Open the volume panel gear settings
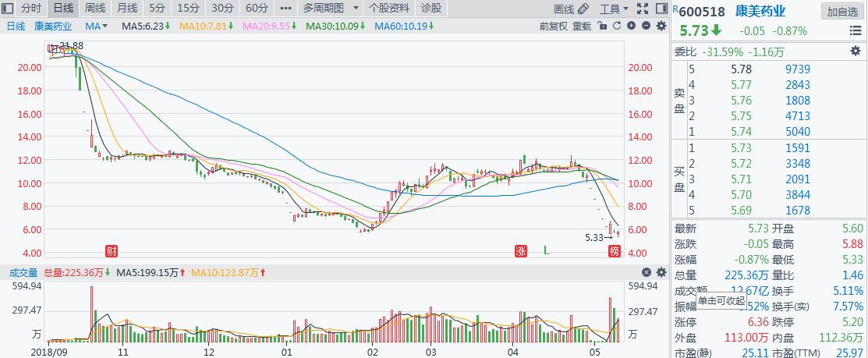This screenshot has width=868, height=358. tap(661, 272)
